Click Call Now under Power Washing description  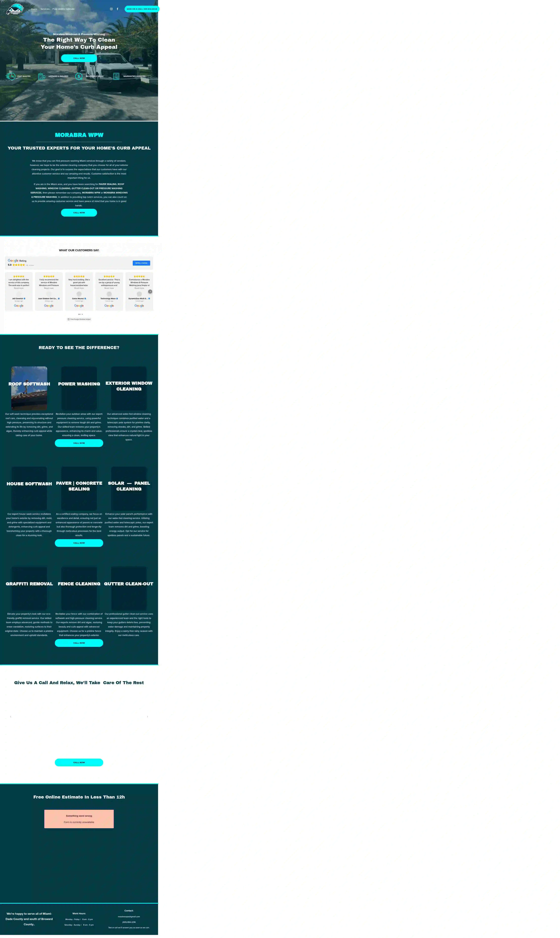(79, 443)
